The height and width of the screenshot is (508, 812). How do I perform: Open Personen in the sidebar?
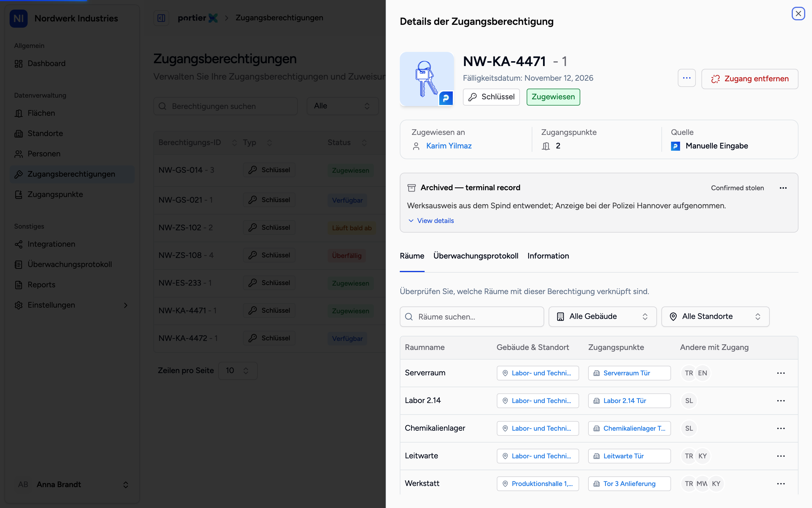click(72, 154)
